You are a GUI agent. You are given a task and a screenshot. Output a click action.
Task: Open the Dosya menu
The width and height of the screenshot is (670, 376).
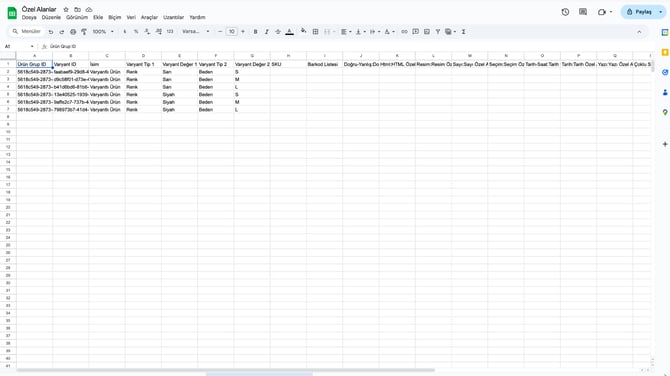click(x=29, y=18)
